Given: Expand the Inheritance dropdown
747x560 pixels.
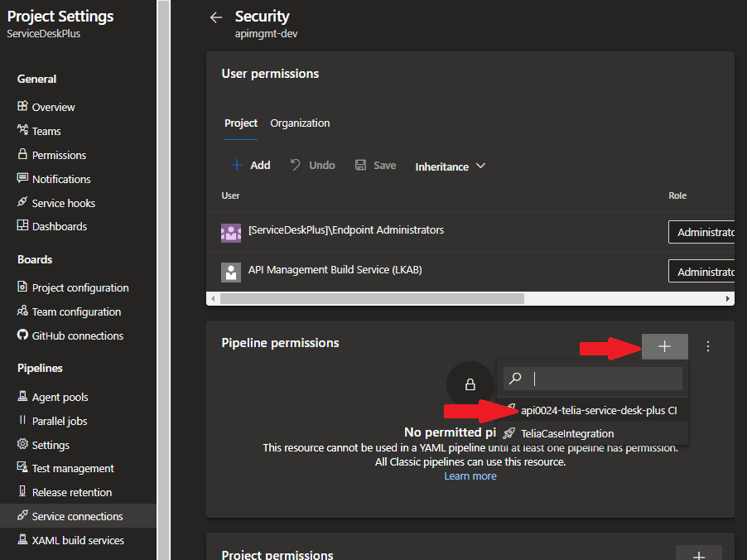Looking at the screenshot, I should (450, 166).
